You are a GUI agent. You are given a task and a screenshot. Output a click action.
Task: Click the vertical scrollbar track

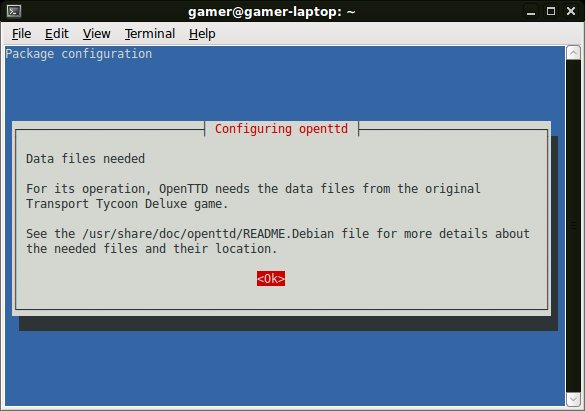(x=573, y=226)
